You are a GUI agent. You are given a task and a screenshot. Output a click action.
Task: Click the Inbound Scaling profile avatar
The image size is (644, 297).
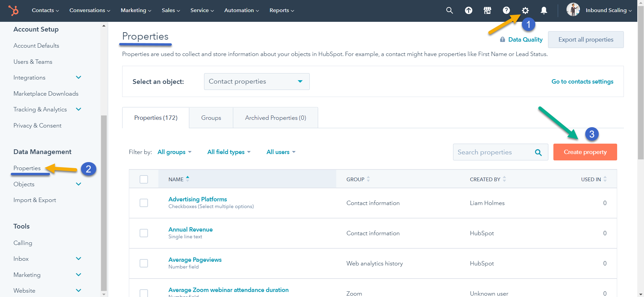[573, 10]
